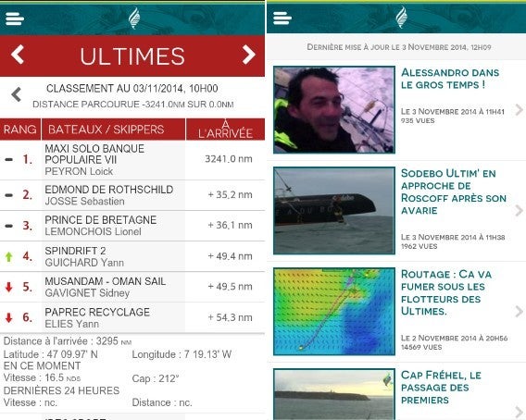The height and width of the screenshot is (420, 526).
Task: Tap the steady dash icon for Banque Populaire VII
Action: pos(9,160)
